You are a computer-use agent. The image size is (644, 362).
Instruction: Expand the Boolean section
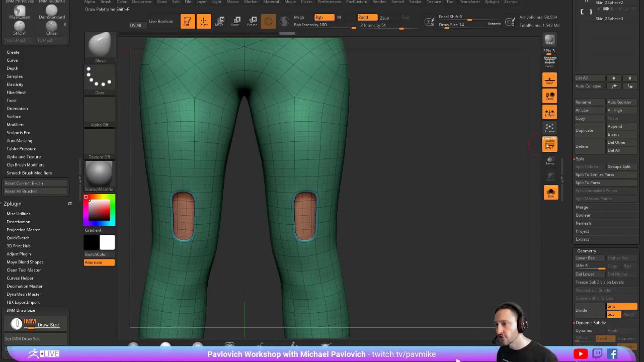[584, 215]
